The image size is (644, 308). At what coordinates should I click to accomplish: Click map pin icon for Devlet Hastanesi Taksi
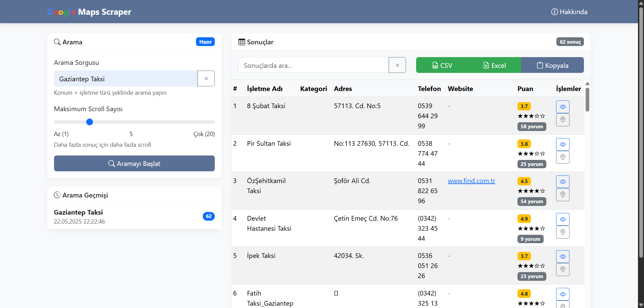click(x=562, y=232)
